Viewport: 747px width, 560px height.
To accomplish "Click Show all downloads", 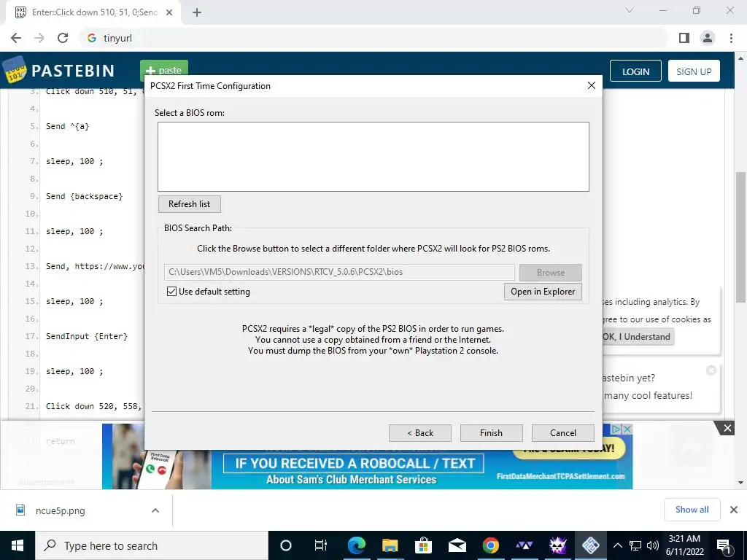I will 692,510.
